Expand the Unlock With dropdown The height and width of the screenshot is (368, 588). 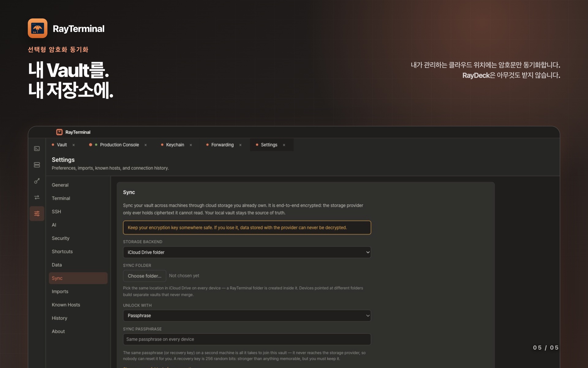[x=247, y=316]
